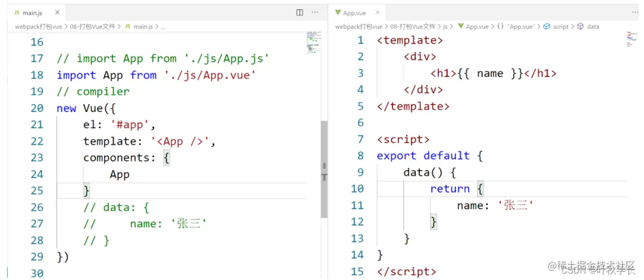Click webpack打包vue breadcrumb above App.vue
Screen dimensions: 644x280
[359, 26]
